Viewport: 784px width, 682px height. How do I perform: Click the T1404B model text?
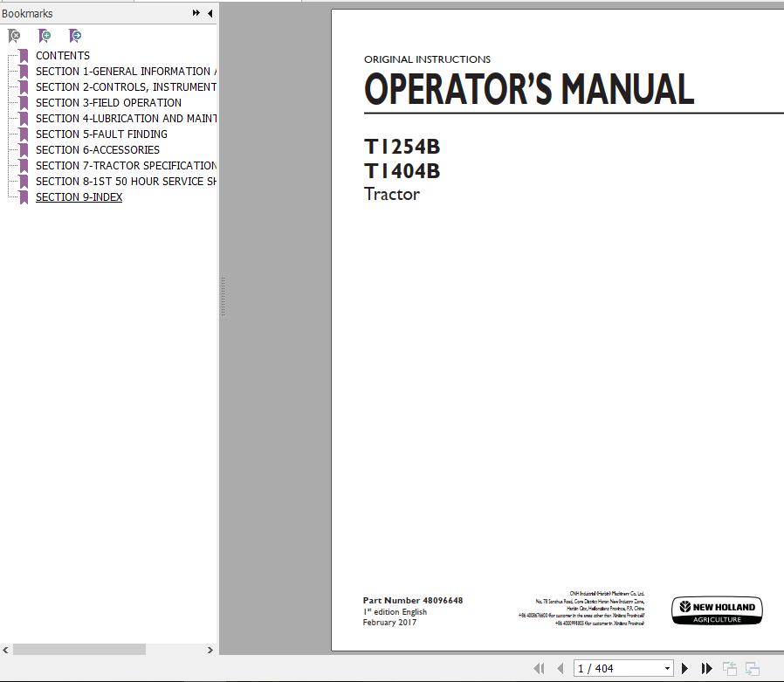coord(402,171)
